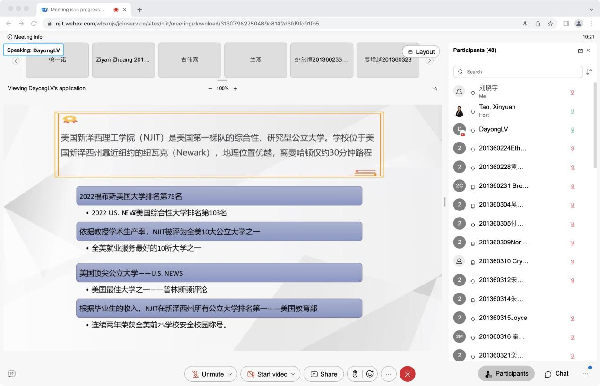The width and height of the screenshot is (600, 386).
Task: Share your screen content
Action: 324,374
